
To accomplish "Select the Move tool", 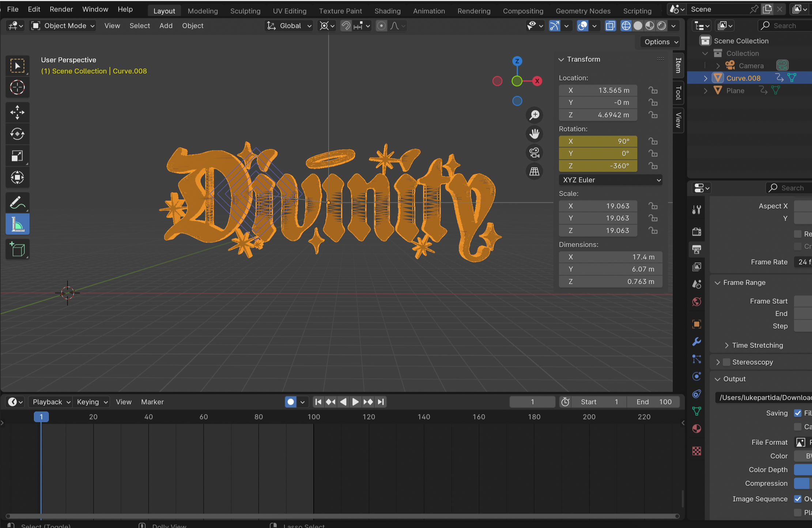I will tap(17, 113).
